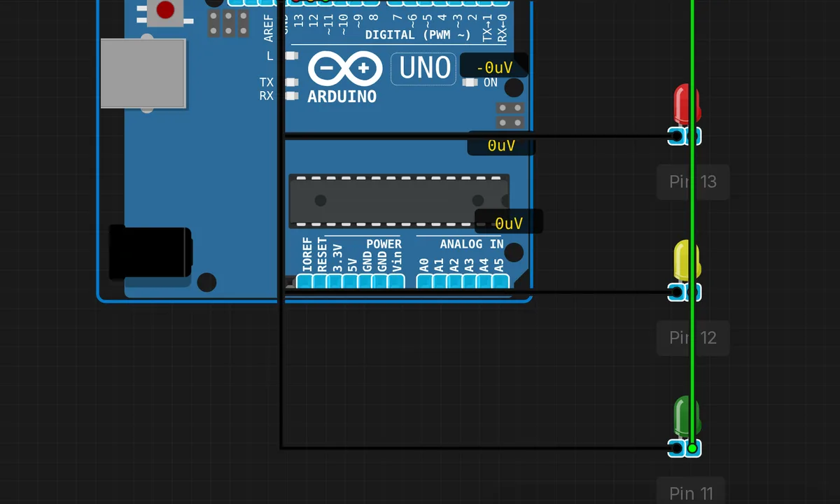The height and width of the screenshot is (504, 840).
Task: Select the 3.3V power pin header
Action: 335,281
